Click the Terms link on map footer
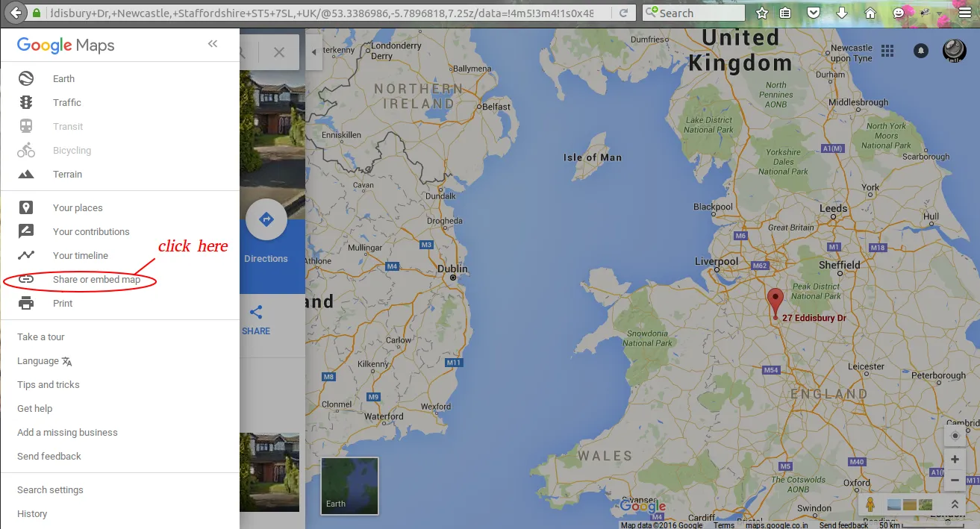This screenshot has width=980, height=529. [724, 525]
